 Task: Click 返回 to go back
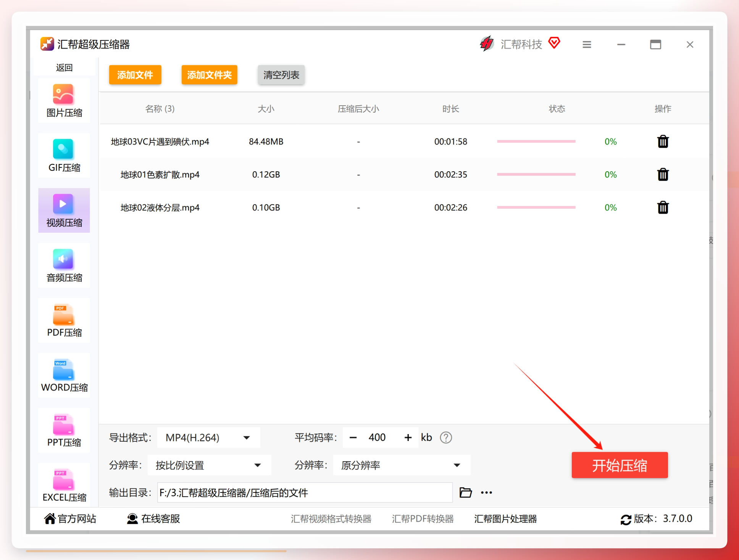pyautogui.click(x=64, y=68)
